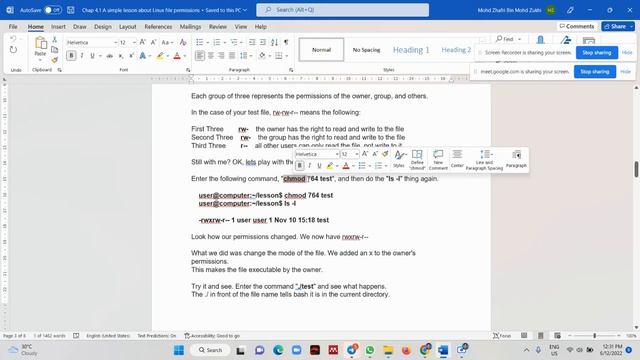
Task: Switch to the Design ribbon tab
Action: click(102, 27)
